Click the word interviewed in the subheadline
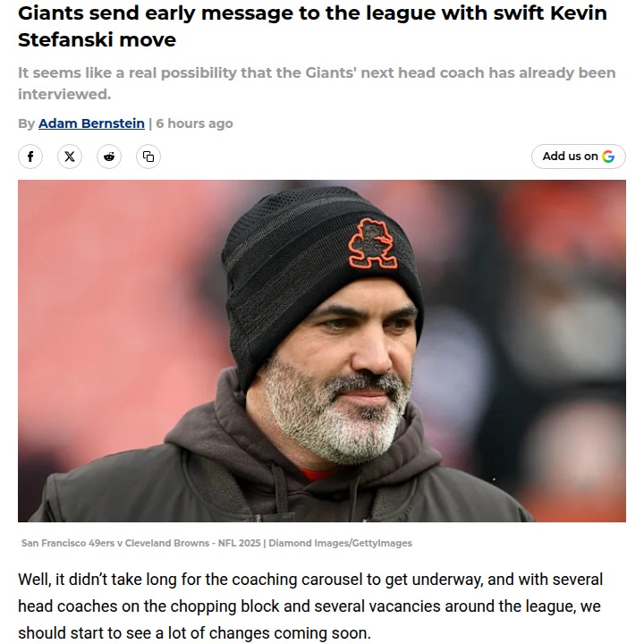 click(64, 94)
